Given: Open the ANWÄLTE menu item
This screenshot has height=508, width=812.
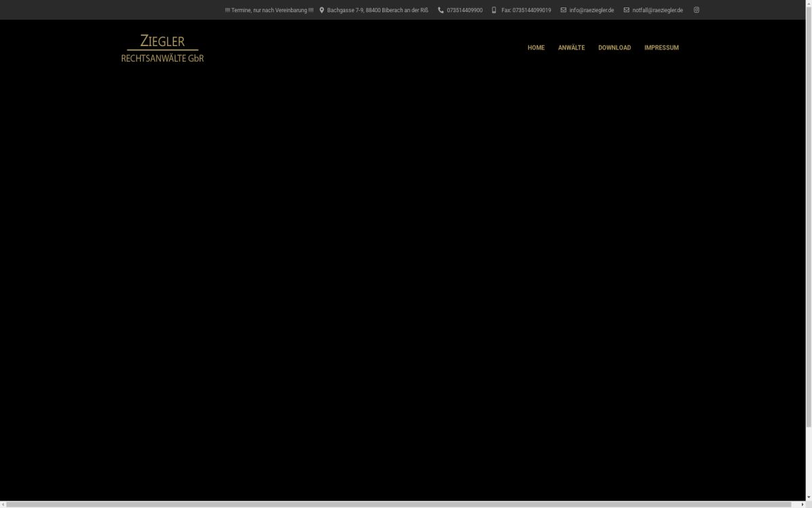Looking at the screenshot, I should point(571,47).
